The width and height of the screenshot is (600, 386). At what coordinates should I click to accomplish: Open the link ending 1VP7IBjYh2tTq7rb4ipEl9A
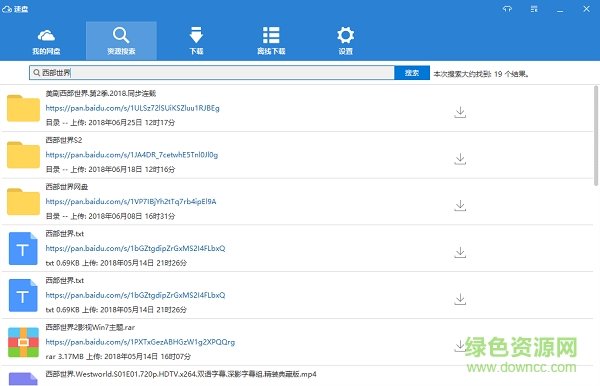point(131,202)
